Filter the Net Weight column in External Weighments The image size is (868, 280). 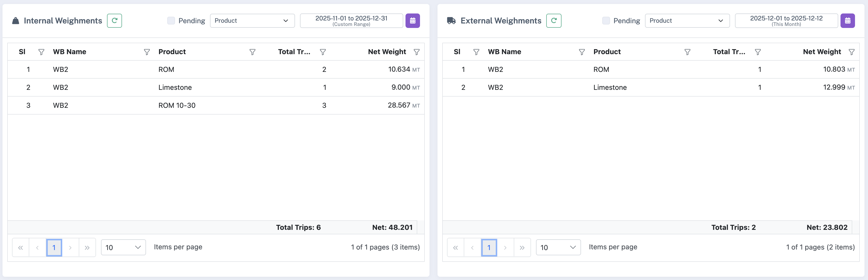click(852, 52)
